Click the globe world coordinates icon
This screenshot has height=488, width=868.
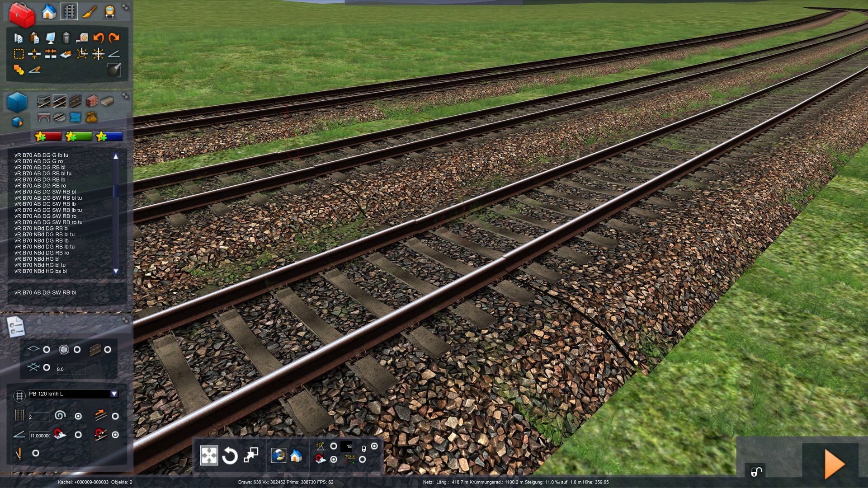point(278,455)
